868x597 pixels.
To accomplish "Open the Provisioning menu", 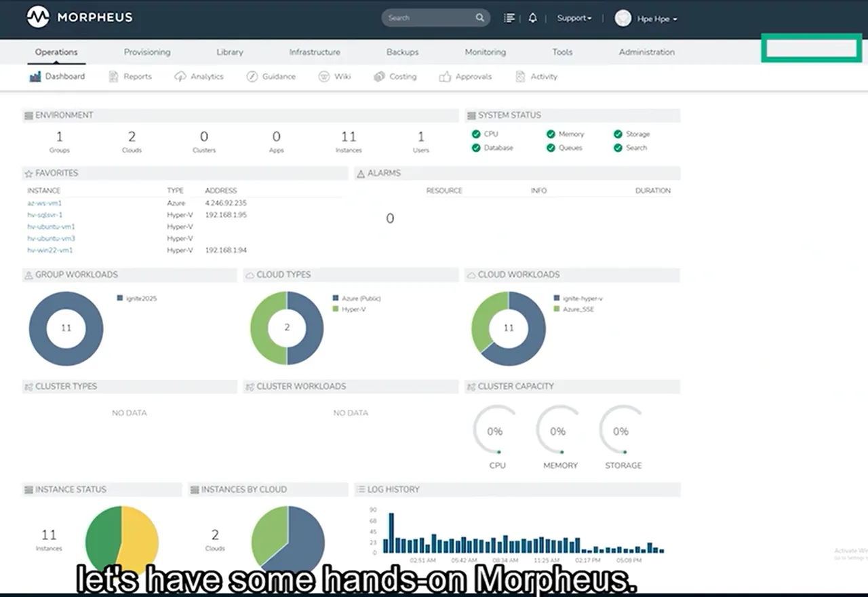I will click(147, 52).
